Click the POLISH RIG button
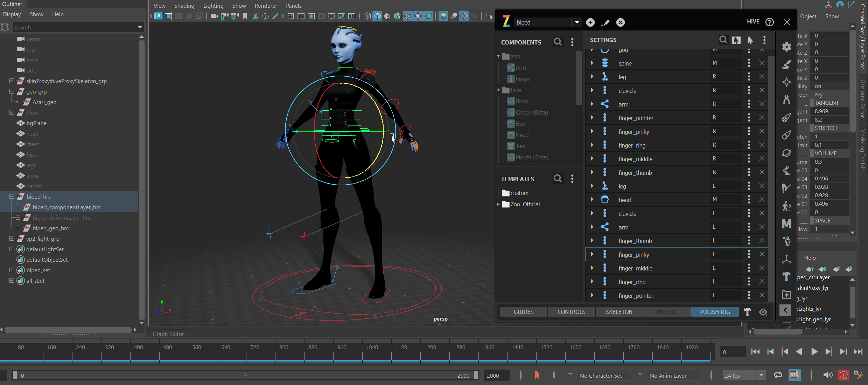868x385 pixels. (x=715, y=311)
